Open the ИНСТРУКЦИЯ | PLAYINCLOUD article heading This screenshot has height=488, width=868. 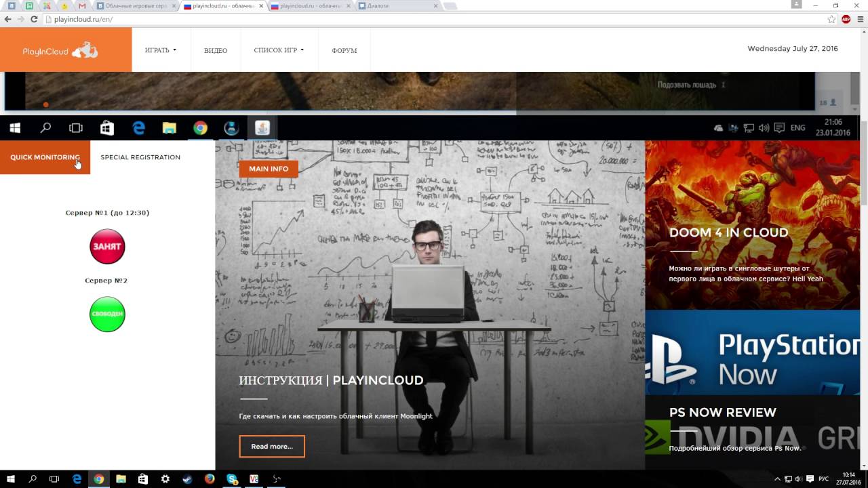pyautogui.click(x=331, y=380)
